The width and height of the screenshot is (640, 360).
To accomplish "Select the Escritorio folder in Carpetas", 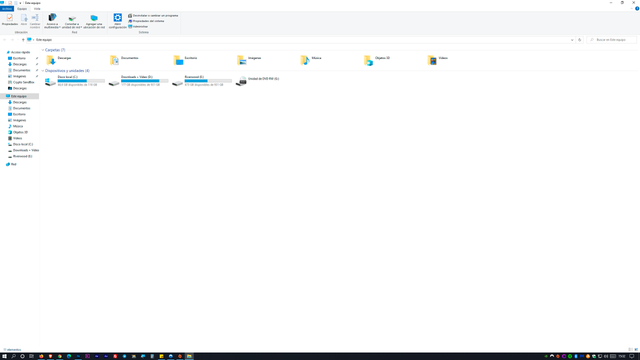I will tap(185, 60).
